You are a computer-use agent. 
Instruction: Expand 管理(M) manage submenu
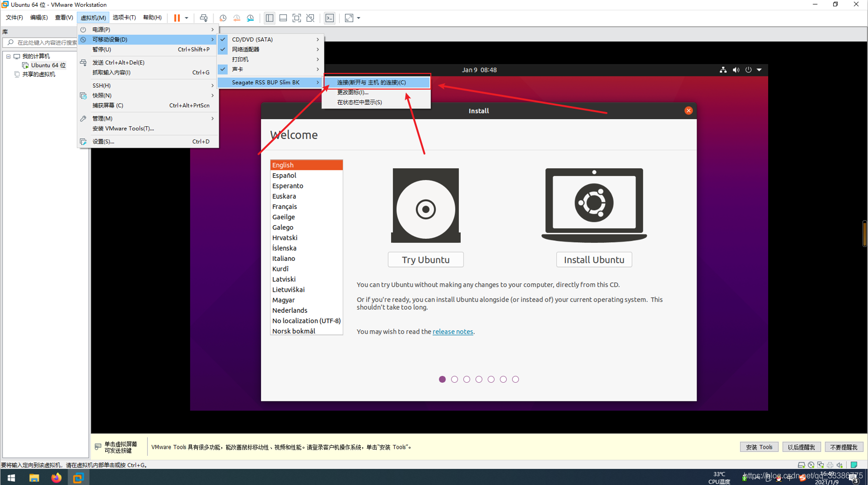click(148, 118)
